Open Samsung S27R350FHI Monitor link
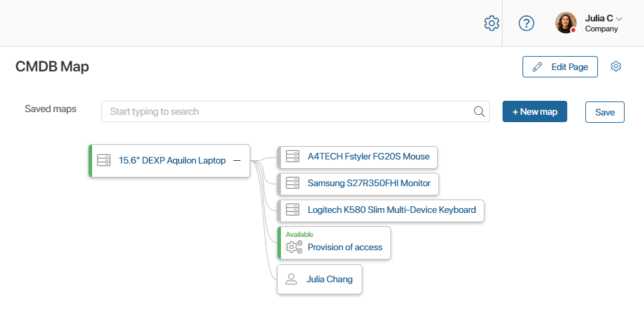 tap(369, 183)
